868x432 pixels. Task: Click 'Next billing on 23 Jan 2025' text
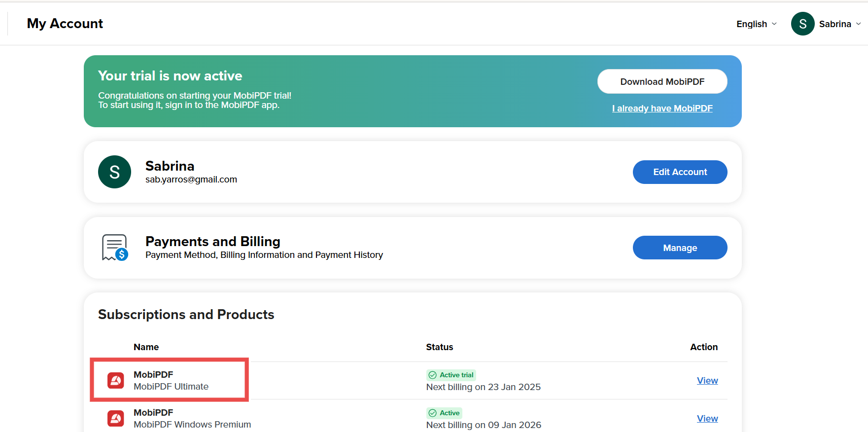483,387
